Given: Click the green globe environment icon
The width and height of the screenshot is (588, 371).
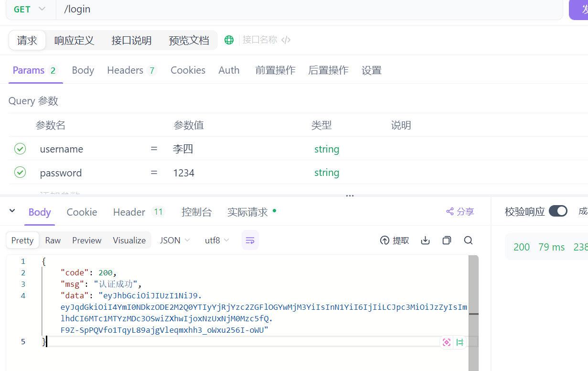Looking at the screenshot, I should [x=229, y=40].
